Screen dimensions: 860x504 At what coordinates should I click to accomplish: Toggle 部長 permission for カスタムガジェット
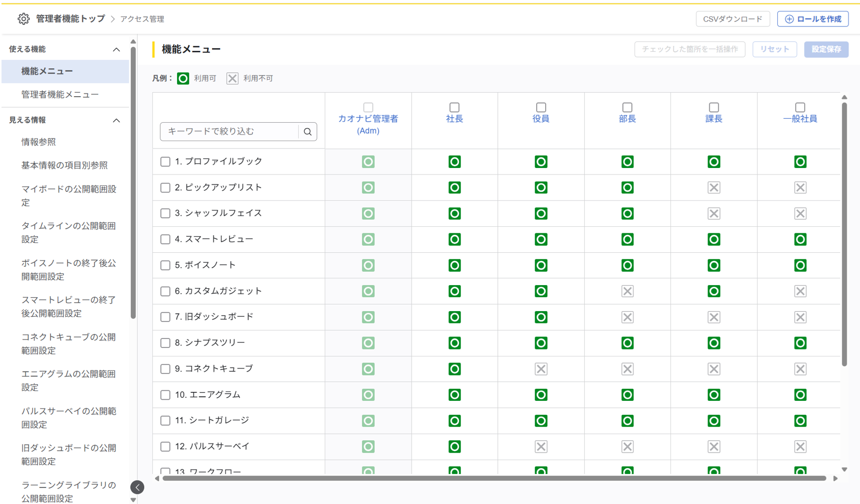[x=627, y=291]
